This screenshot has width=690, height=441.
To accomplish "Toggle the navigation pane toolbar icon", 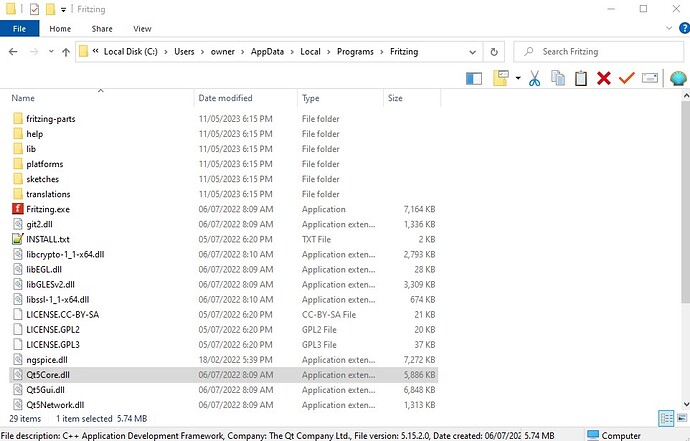I will pyautogui.click(x=474, y=79).
